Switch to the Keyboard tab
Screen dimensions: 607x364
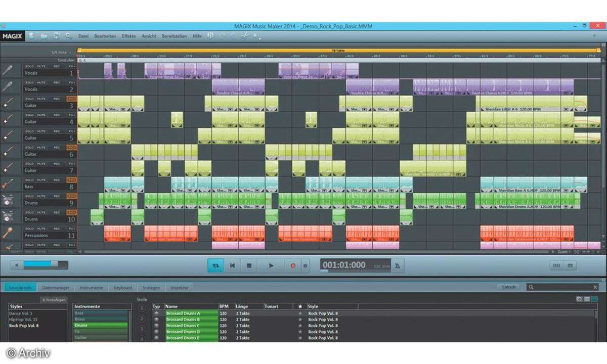pos(123,287)
